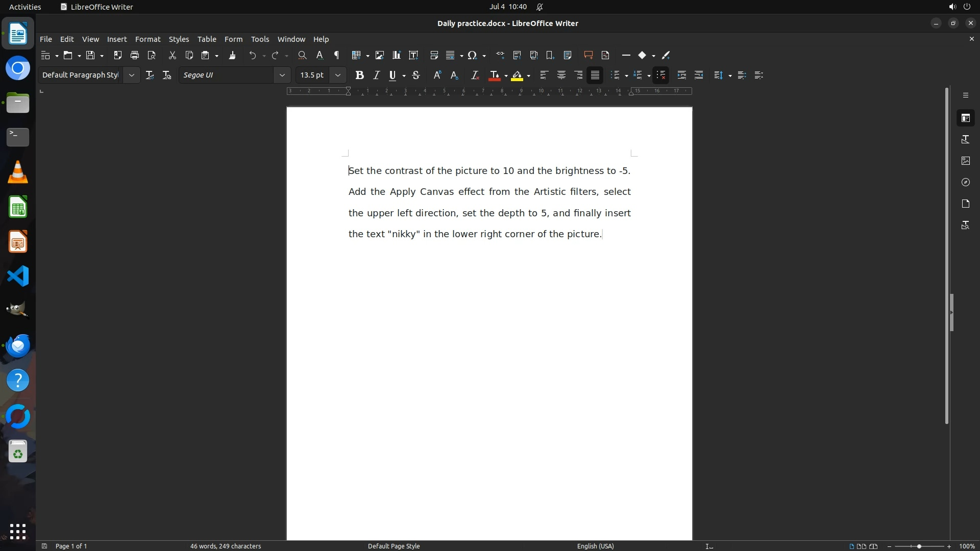Click the Strikethrough formatting icon

pyautogui.click(x=416, y=75)
